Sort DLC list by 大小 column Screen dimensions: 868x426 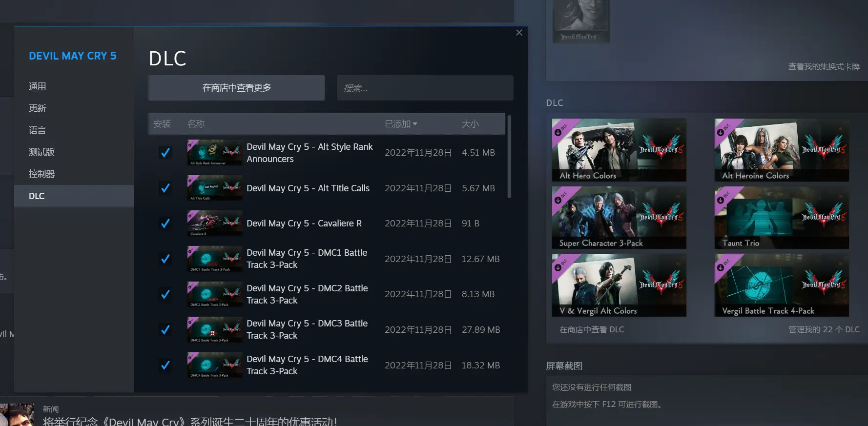(x=470, y=124)
